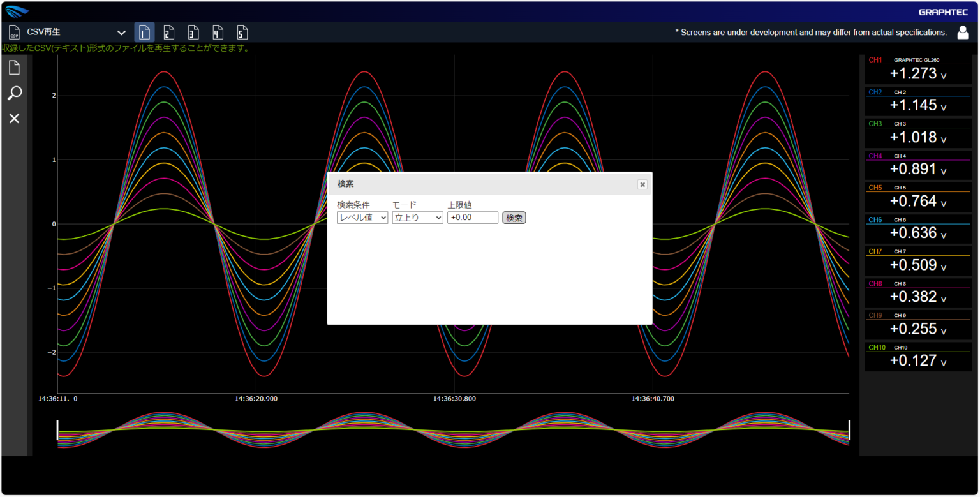Image resolution: width=980 pixels, height=497 pixels.
Task: Select the CH1 channel readout panel
Action: click(x=917, y=69)
